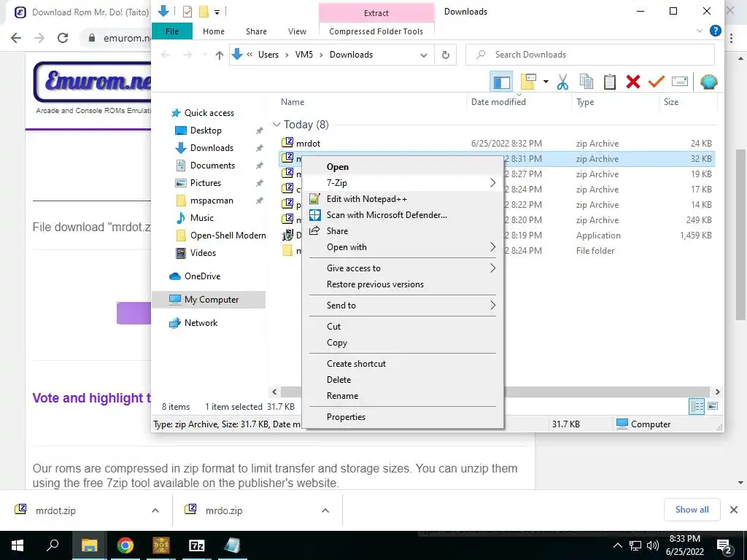747x560 pixels.
Task: Click the Up one level arrow
Action: (x=219, y=55)
